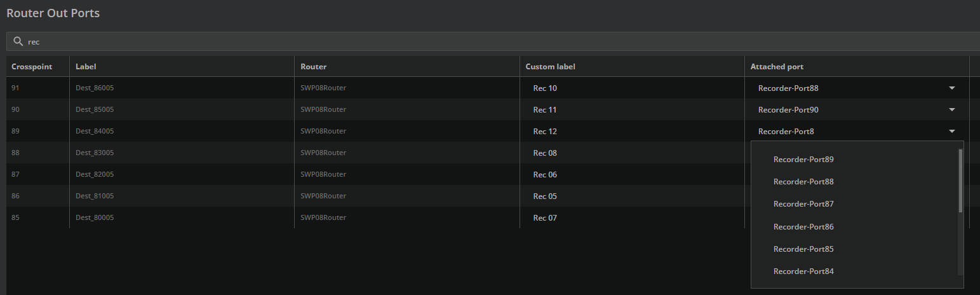
Task: Edit the Rec 10 custom label field
Action: [x=629, y=88]
